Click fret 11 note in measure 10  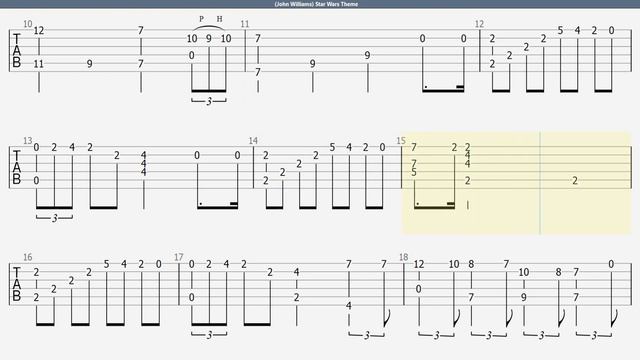tap(39, 64)
